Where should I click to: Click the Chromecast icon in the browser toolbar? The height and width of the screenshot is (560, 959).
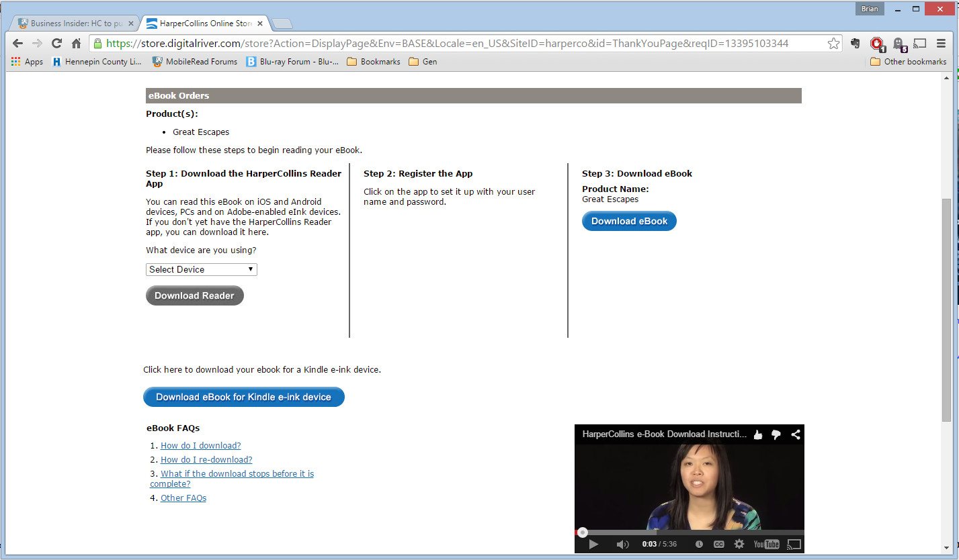coord(920,44)
